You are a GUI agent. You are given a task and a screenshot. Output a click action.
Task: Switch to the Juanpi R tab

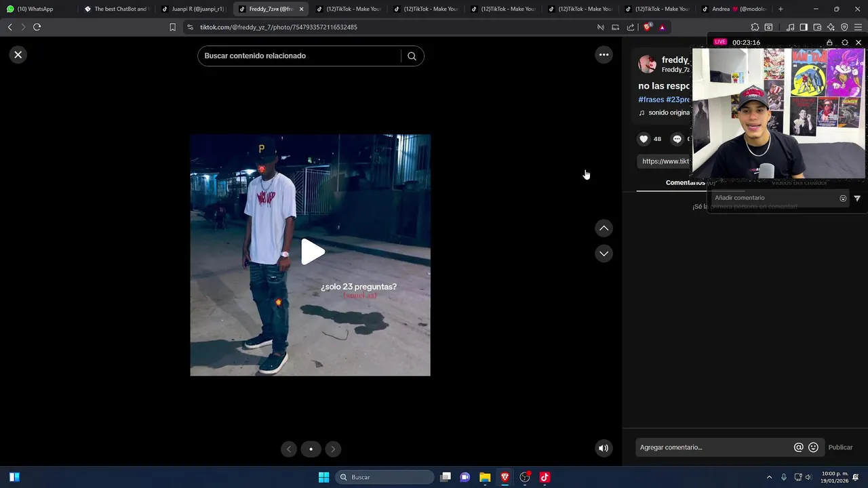tap(194, 9)
